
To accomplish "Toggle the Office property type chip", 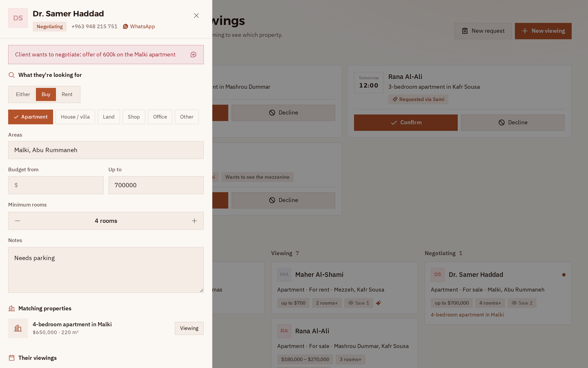I will click(x=160, y=117).
